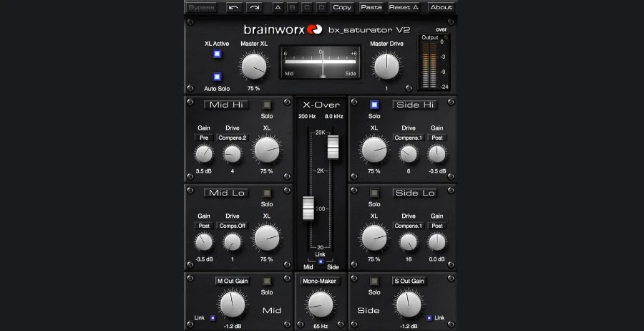Toggle the Mid output Solo button

[x=267, y=282]
